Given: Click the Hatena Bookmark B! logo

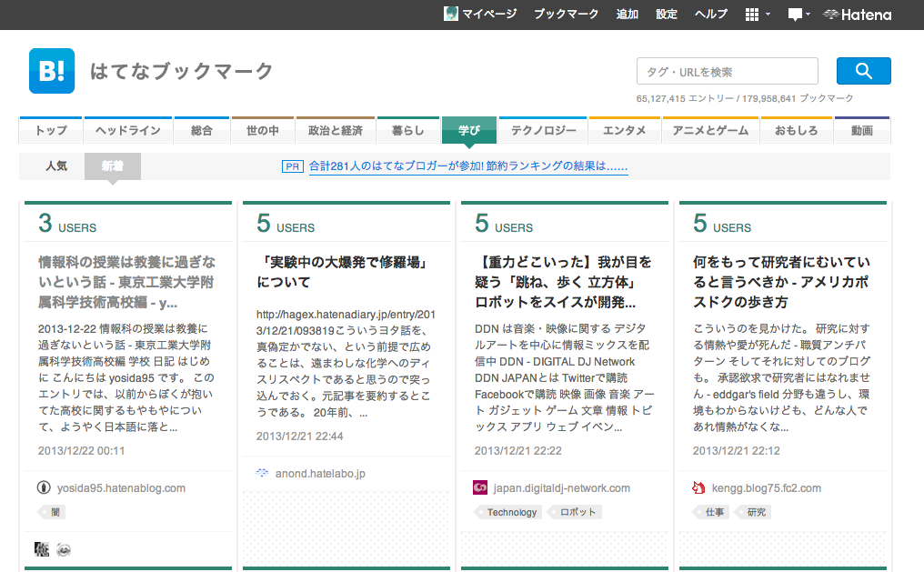Looking at the screenshot, I should coord(51,71).
